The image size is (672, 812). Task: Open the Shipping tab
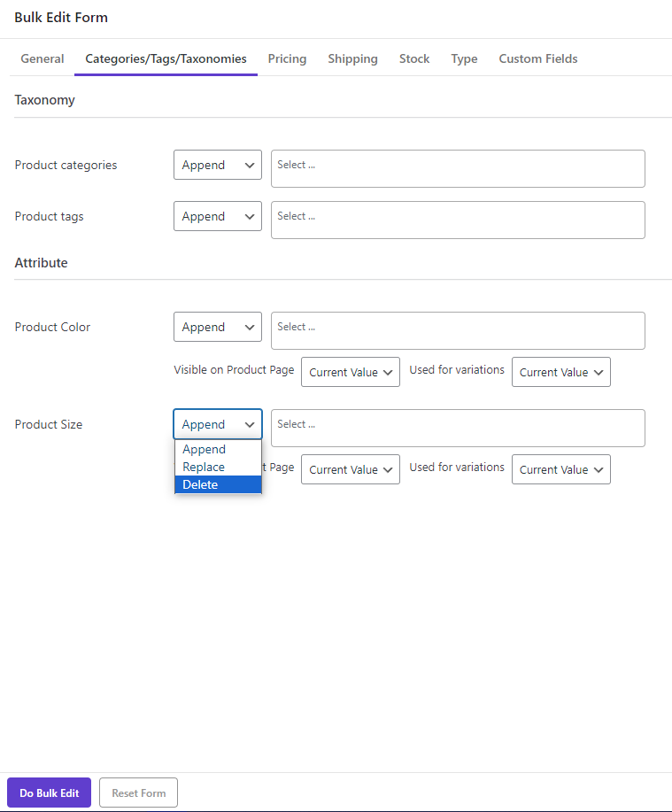pyautogui.click(x=352, y=58)
